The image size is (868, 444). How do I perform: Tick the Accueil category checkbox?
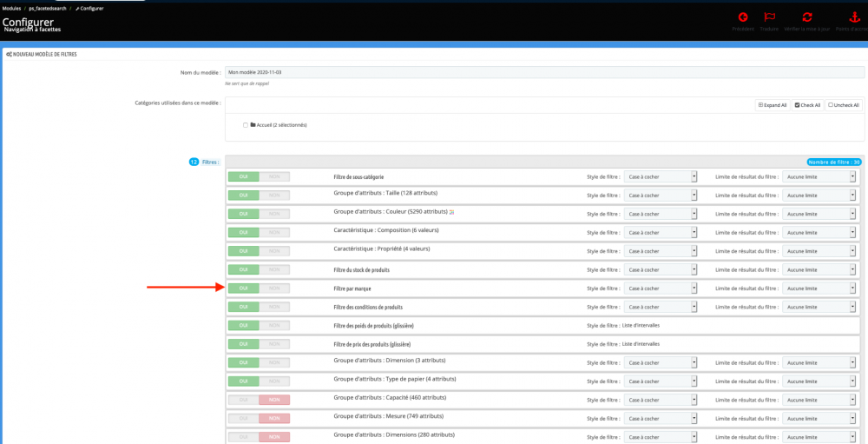point(246,124)
